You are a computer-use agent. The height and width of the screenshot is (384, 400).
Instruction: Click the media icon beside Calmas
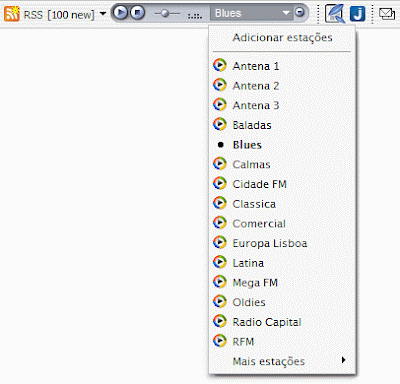(220, 164)
